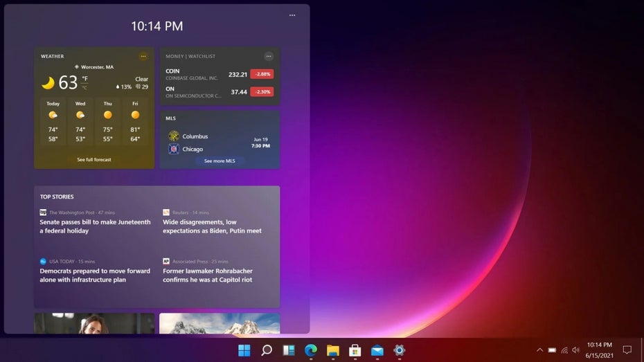Open the Windows Start menu

[x=244, y=350]
